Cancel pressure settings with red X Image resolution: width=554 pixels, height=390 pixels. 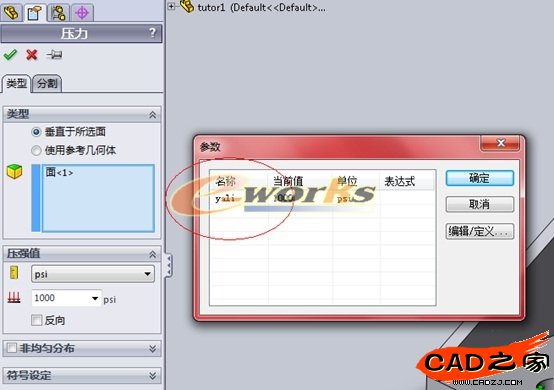tap(32, 55)
